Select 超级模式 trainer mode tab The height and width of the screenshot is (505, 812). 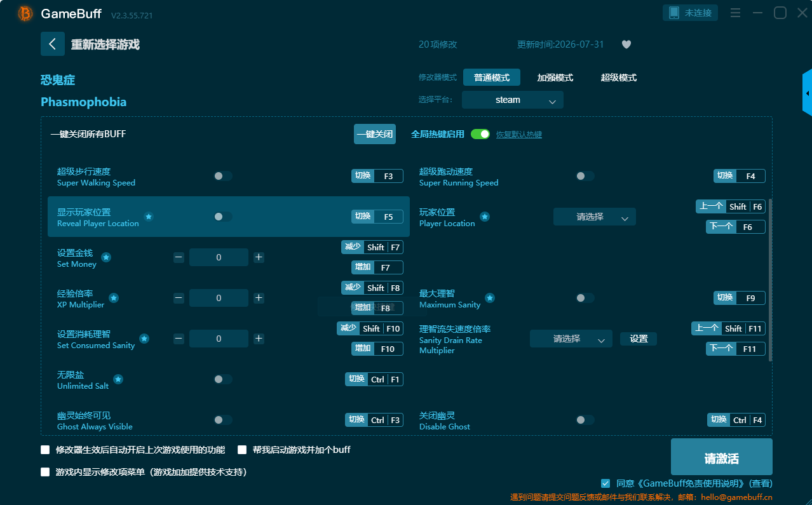(619, 77)
